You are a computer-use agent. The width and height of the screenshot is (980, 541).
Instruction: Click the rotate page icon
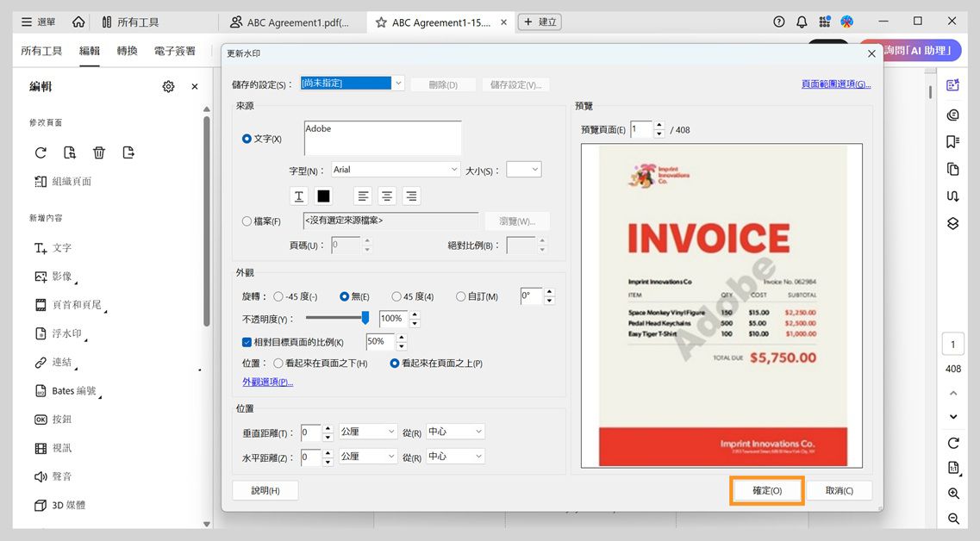[41, 152]
